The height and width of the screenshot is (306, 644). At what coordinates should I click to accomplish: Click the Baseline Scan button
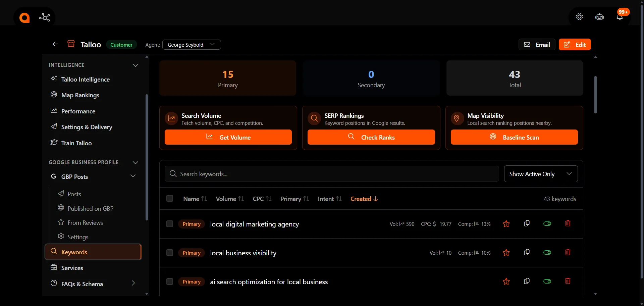(514, 137)
